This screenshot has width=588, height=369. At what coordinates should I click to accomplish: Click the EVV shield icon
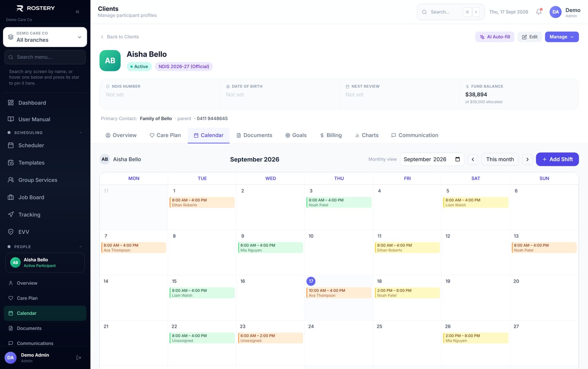pos(11,232)
